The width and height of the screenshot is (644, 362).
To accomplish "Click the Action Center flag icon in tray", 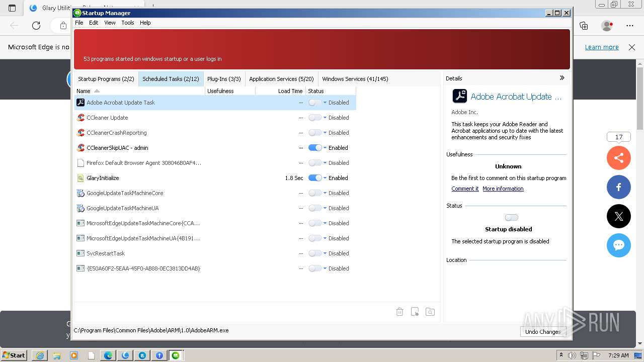I will coord(595,355).
